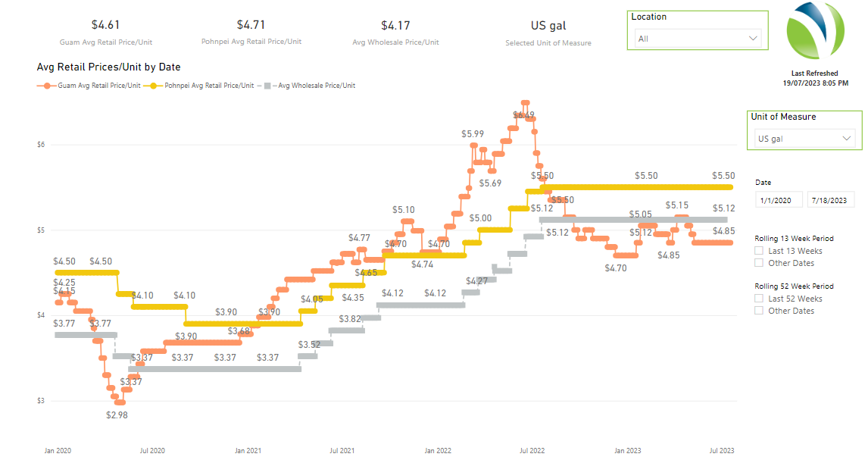
Task: Click Pohnpei legend marker icon
Action: tap(155, 86)
